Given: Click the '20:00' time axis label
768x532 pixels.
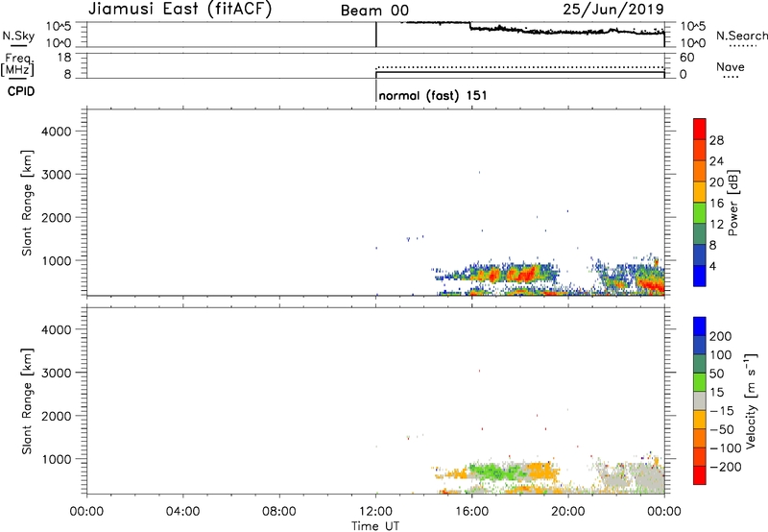Looking at the screenshot, I should click(567, 512).
